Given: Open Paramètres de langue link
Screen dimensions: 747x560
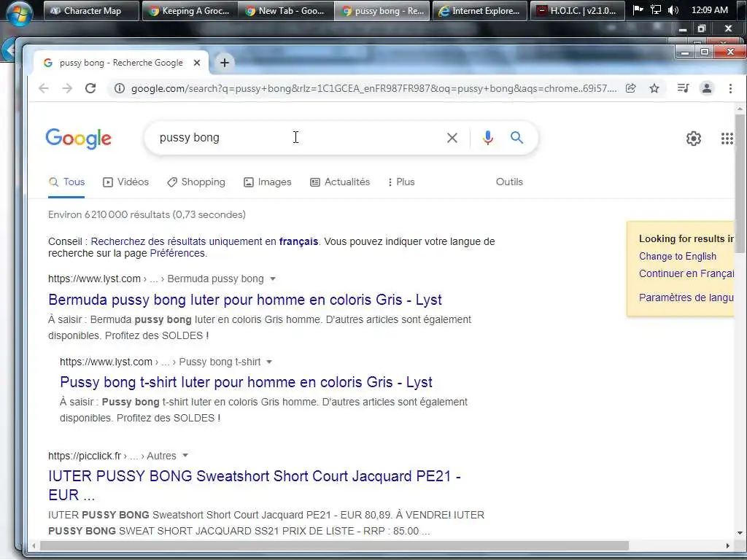Looking at the screenshot, I should click(686, 297).
